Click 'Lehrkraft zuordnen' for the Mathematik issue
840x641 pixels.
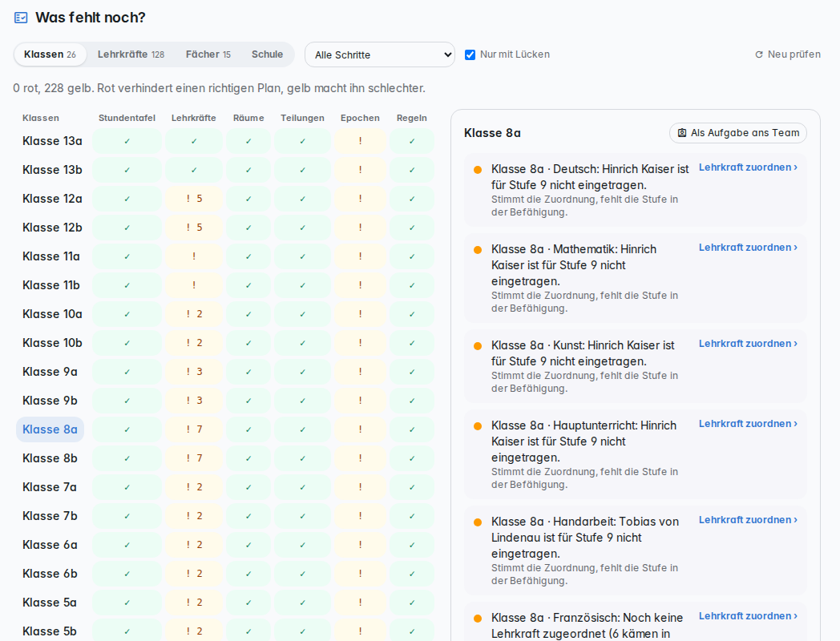[748, 248]
